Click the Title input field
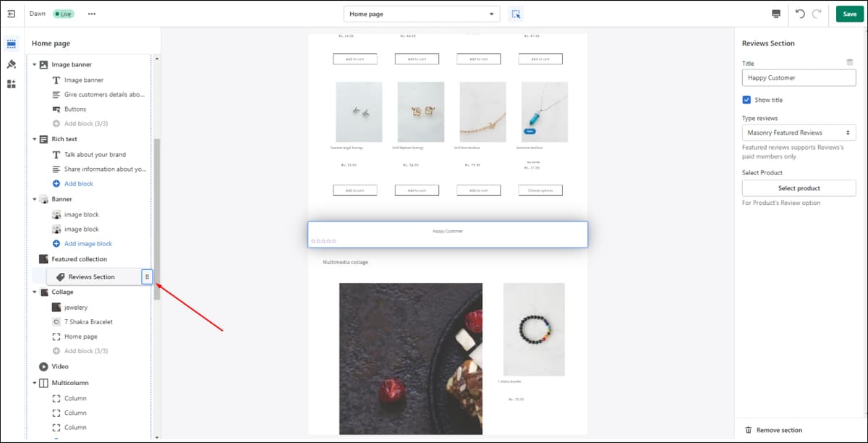 point(799,77)
